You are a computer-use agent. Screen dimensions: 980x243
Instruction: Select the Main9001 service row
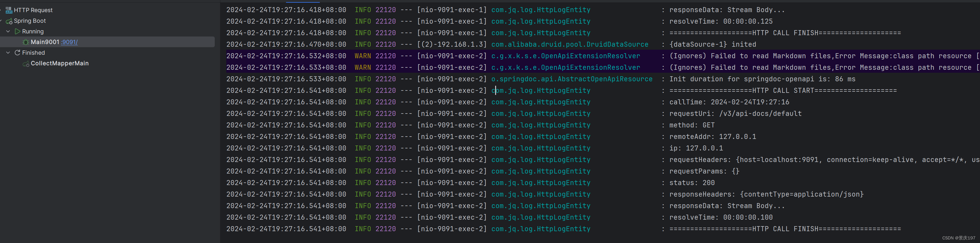click(107, 42)
